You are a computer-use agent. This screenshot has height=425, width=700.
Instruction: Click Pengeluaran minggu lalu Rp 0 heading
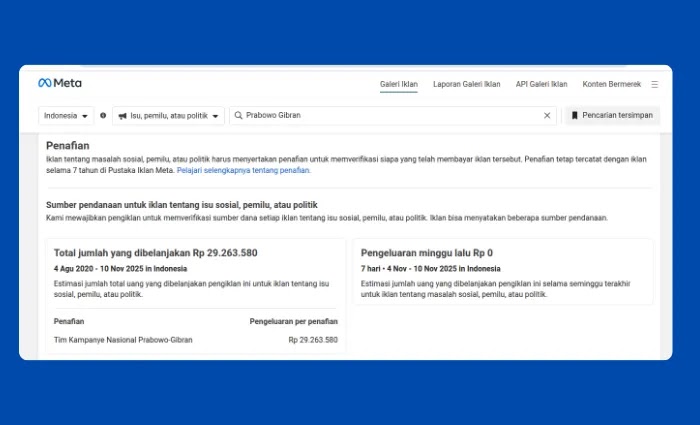(x=427, y=253)
